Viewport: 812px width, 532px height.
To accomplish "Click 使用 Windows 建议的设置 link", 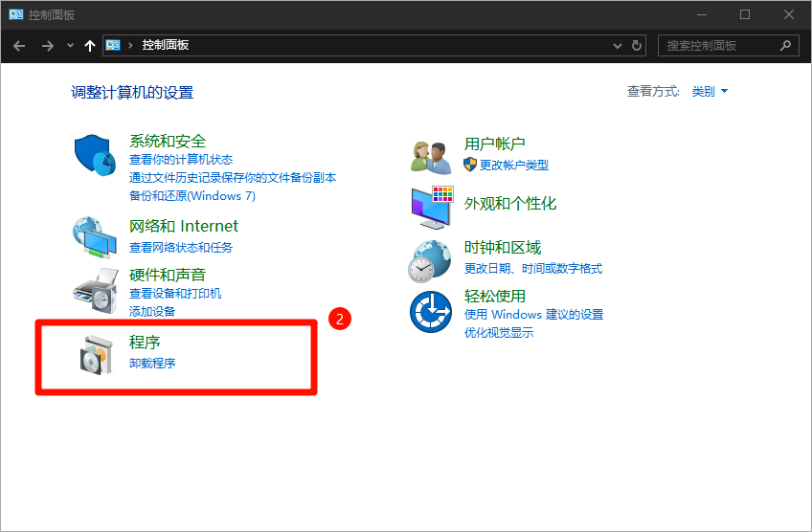I will [x=533, y=314].
